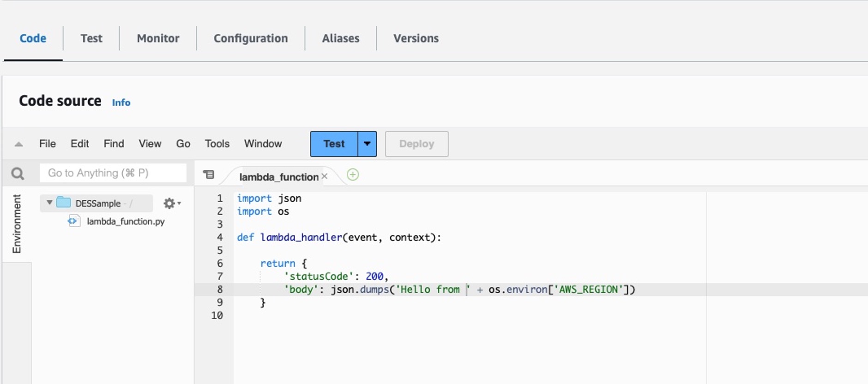Viewport: 868px width, 384px height.
Task: Open the Tools menu
Action: click(x=217, y=144)
